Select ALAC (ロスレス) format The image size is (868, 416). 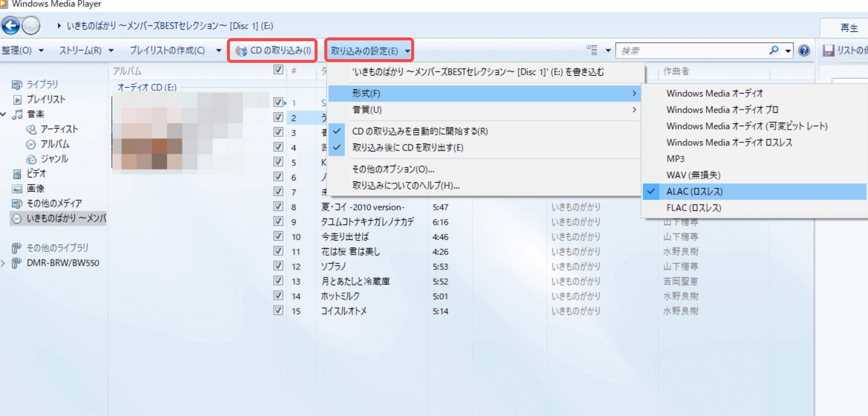pos(755,191)
